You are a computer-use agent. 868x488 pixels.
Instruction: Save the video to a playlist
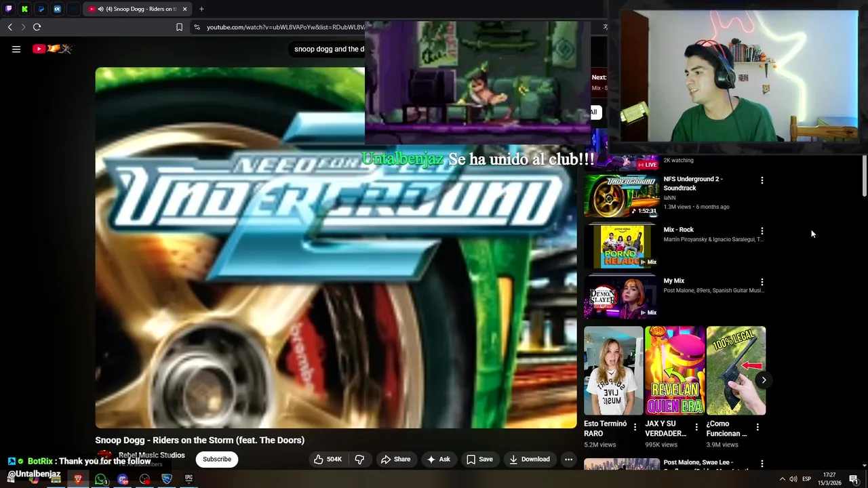(x=479, y=459)
